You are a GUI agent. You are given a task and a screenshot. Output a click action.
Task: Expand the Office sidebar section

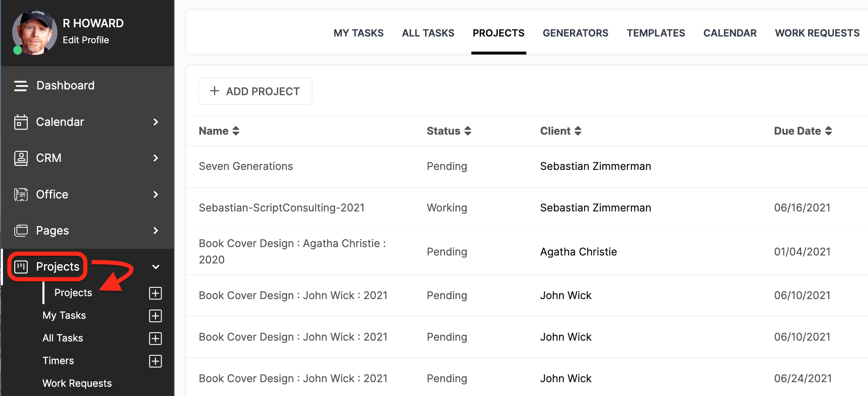[x=156, y=195]
